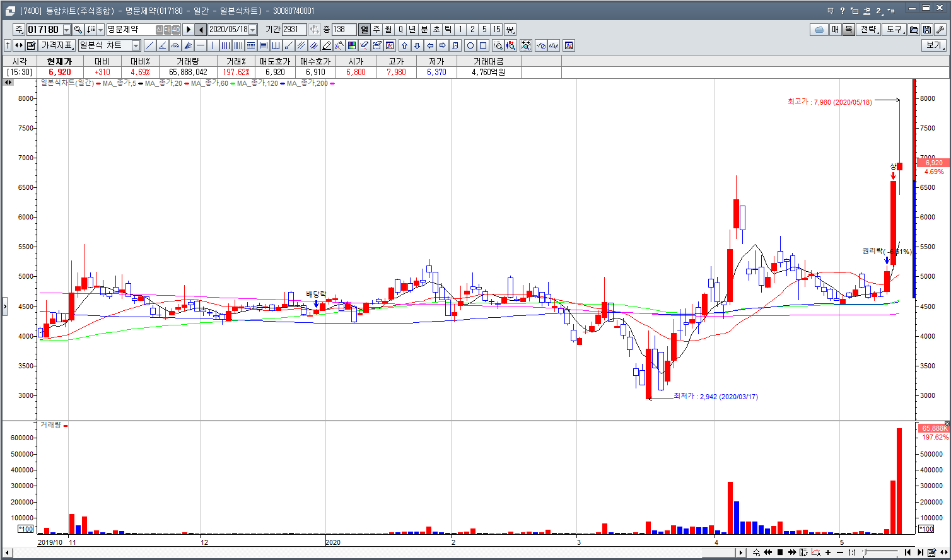Select the vertical line tool
Image resolution: width=951 pixels, height=560 pixels.
click(213, 45)
